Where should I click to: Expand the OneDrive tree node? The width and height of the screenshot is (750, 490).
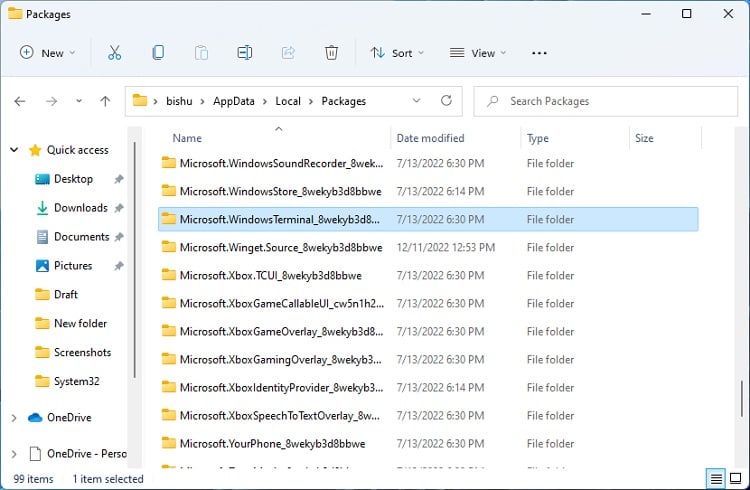coord(14,418)
